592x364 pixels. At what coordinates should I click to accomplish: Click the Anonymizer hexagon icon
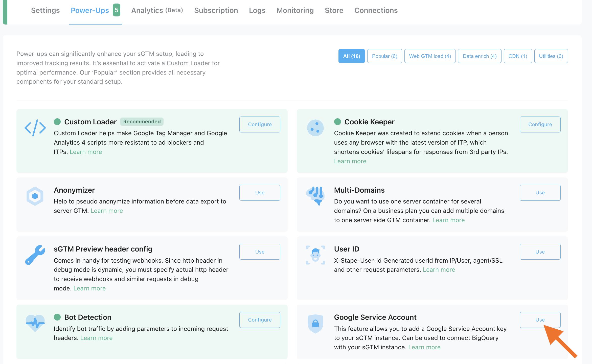pyautogui.click(x=35, y=196)
